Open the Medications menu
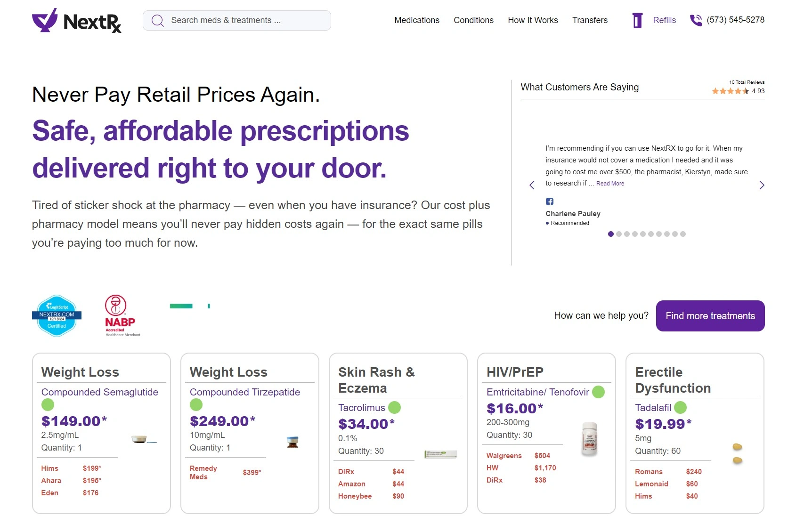Screen dimensions: 796x532 (416, 20)
